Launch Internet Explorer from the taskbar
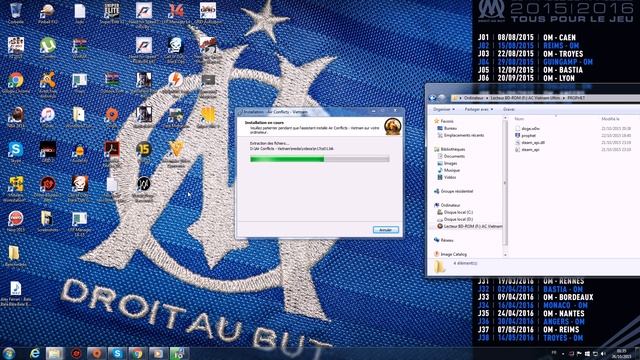 34,353
